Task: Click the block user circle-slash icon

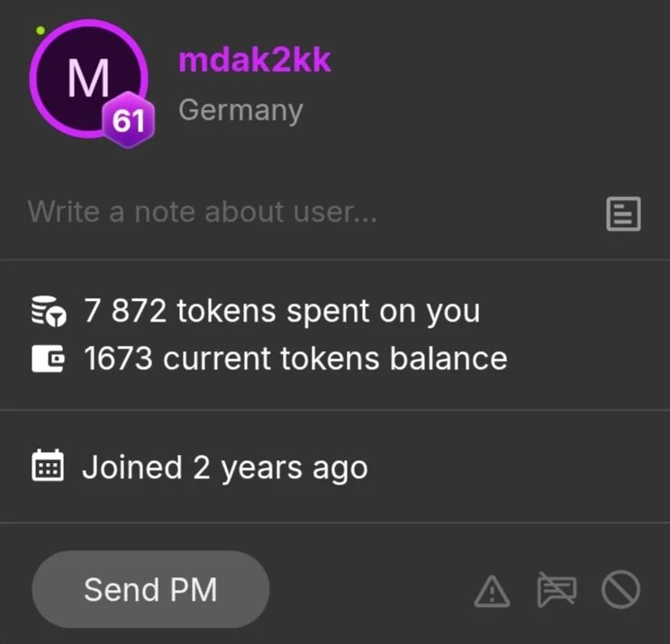Action: tap(620, 591)
